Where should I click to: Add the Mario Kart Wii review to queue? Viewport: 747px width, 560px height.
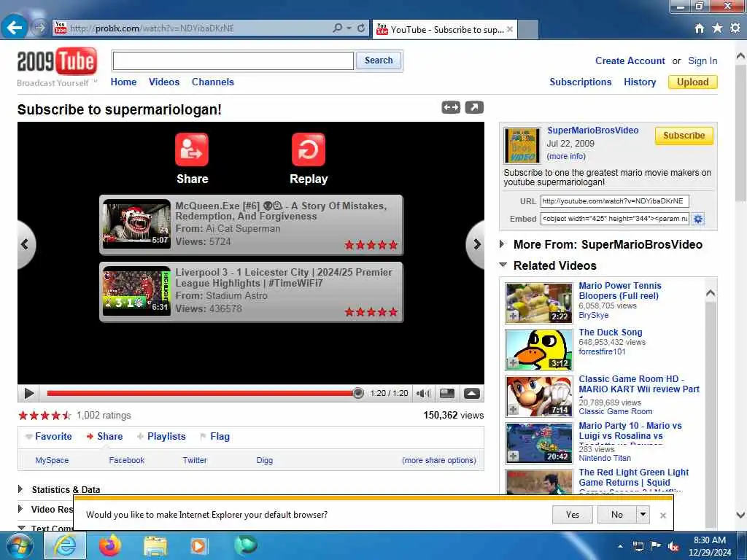point(513,410)
